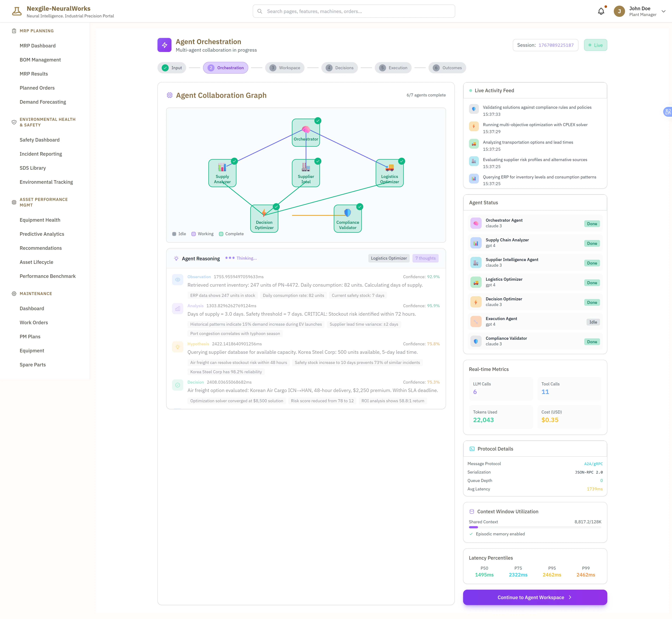Viewport: 672px width, 619px height.
Task: Click the session ID 1767089225187 link
Action: pos(556,45)
